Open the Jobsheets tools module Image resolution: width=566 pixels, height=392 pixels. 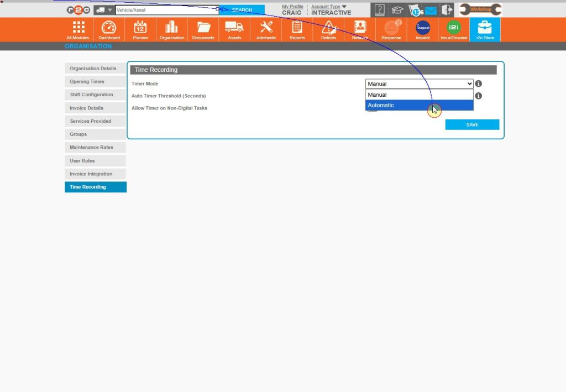tap(266, 30)
